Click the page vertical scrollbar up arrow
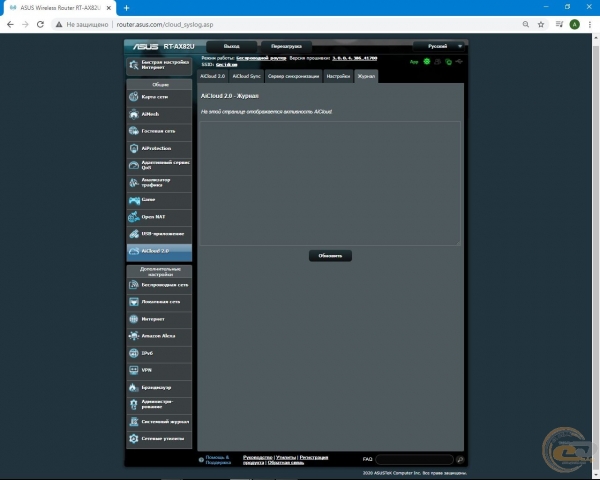Viewport: 600px width, 480px height. pos(596,37)
